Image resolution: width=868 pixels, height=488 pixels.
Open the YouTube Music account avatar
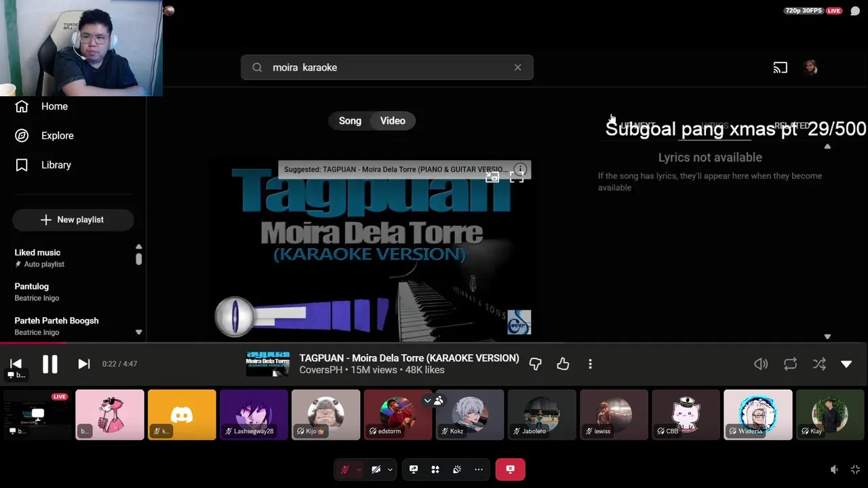pos(810,67)
